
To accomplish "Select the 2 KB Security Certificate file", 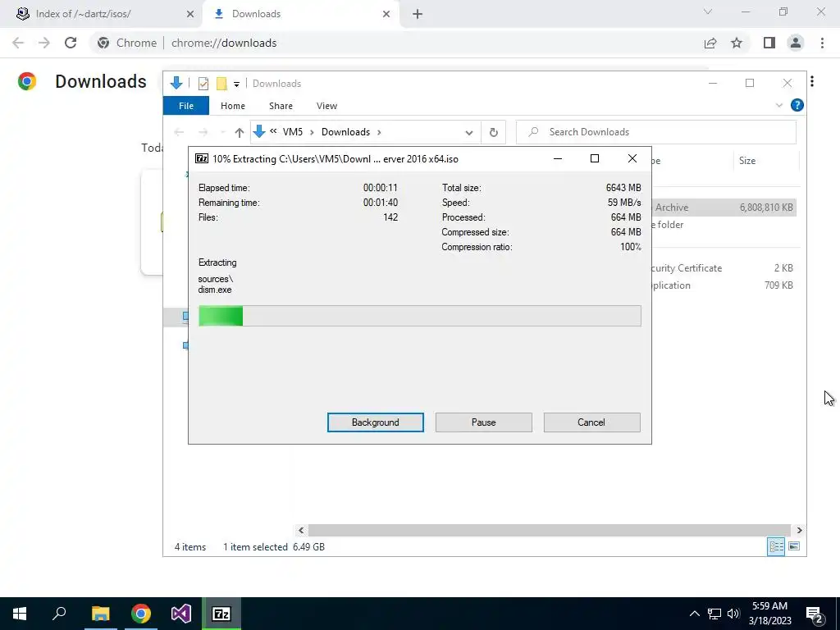I will tap(724, 268).
